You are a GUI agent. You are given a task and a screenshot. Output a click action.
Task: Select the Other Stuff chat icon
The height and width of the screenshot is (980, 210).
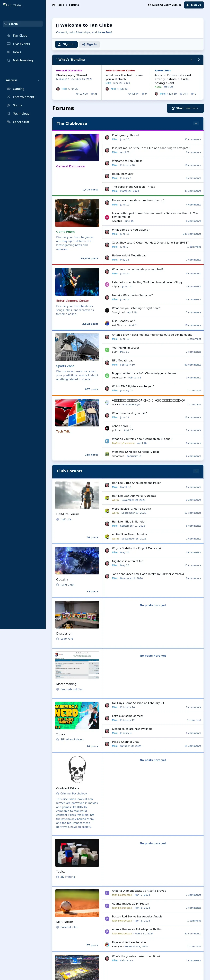(9, 122)
